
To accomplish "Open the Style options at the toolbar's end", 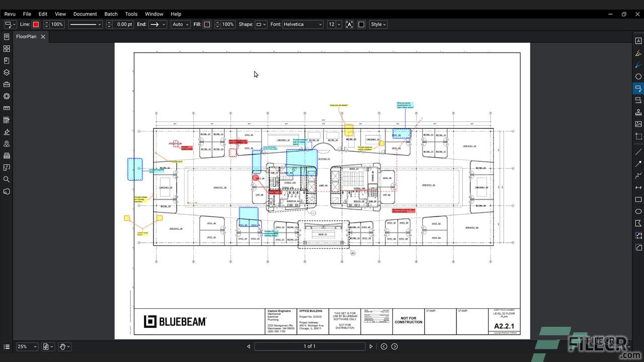I will click(378, 24).
